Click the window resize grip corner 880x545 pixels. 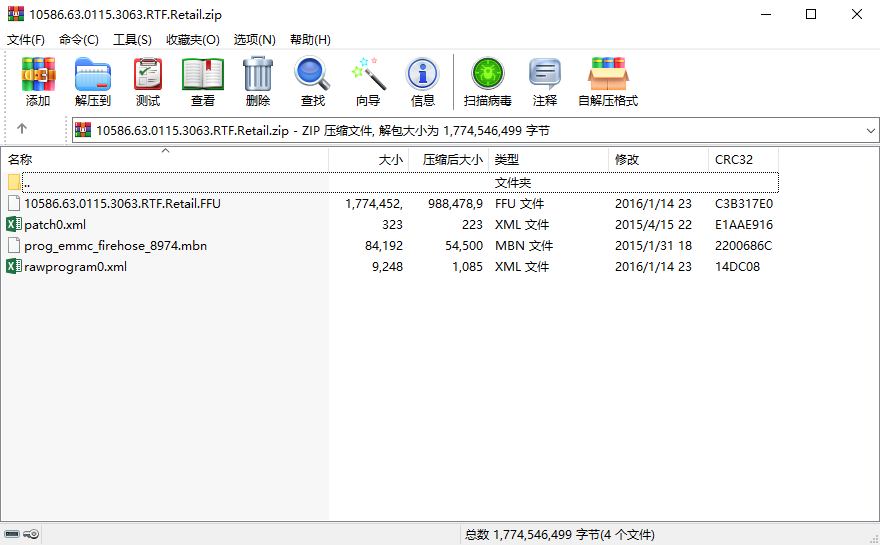point(874,539)
